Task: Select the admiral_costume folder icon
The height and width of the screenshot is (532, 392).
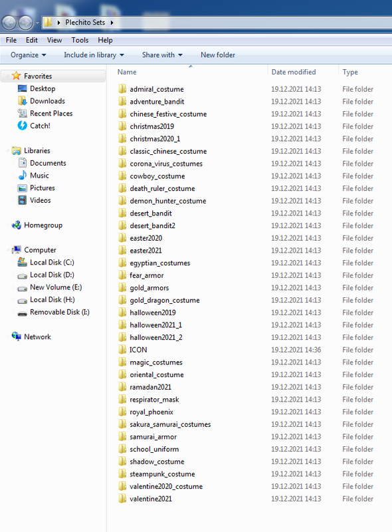Action: tap(122, 89)
